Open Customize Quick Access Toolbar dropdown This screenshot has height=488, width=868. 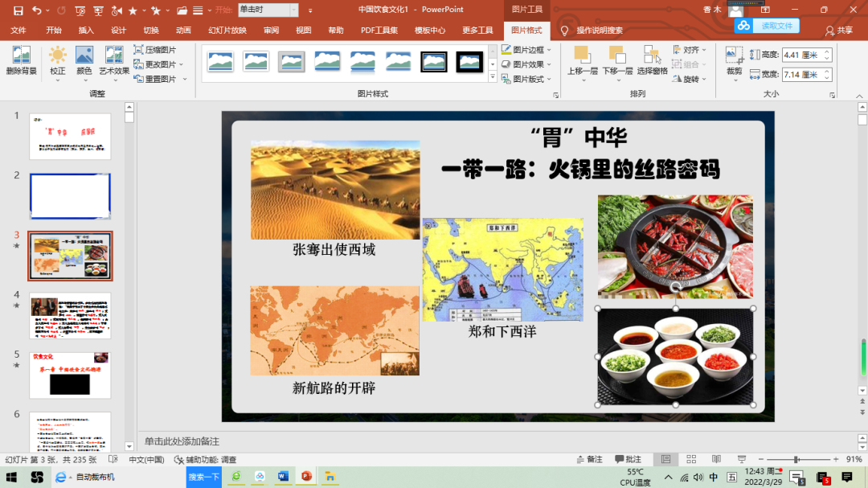[310, 10]
